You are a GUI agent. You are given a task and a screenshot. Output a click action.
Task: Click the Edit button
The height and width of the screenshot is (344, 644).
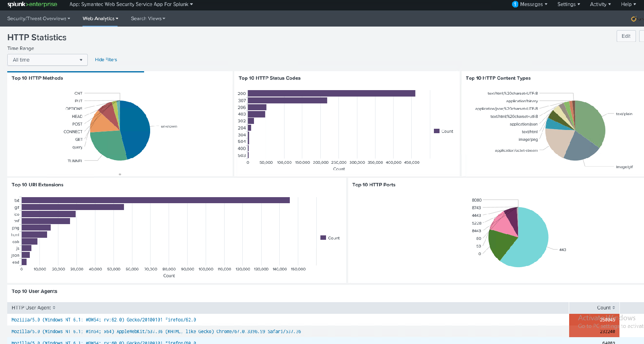(626, 36)
